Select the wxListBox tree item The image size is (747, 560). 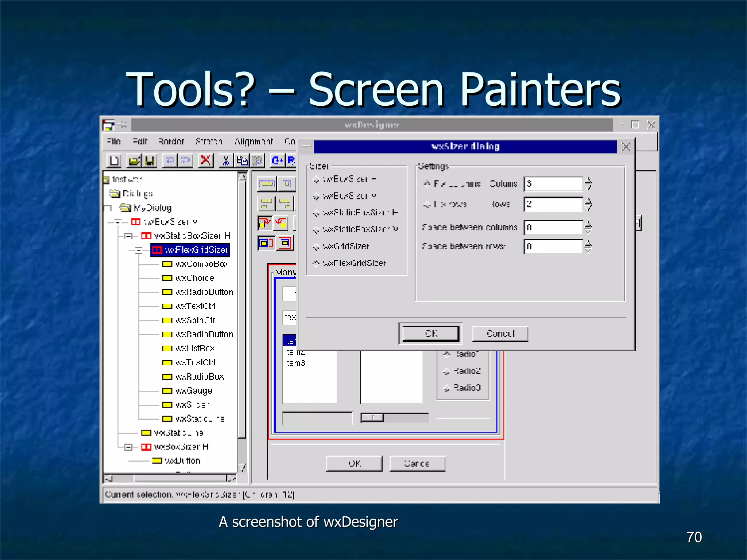[x=195, y=348]
